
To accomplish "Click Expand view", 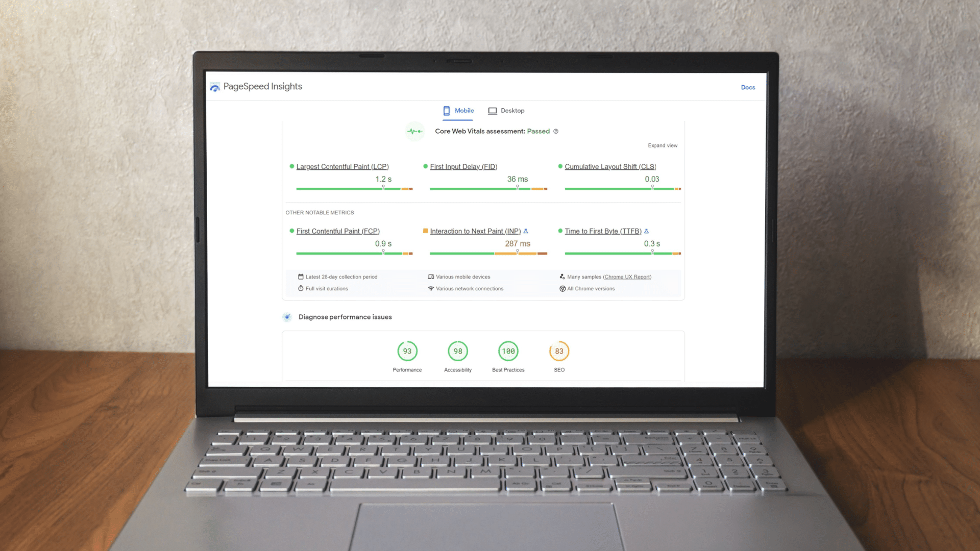I will tap(663, 145).
